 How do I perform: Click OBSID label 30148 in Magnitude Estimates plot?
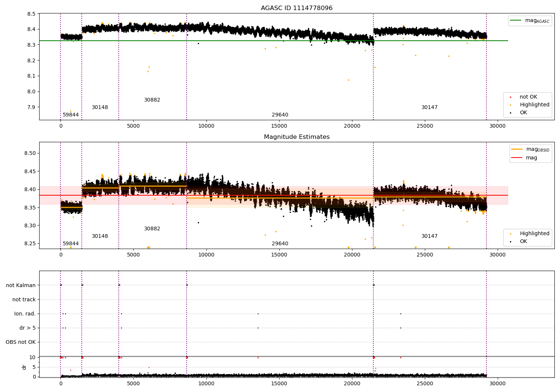100,236
